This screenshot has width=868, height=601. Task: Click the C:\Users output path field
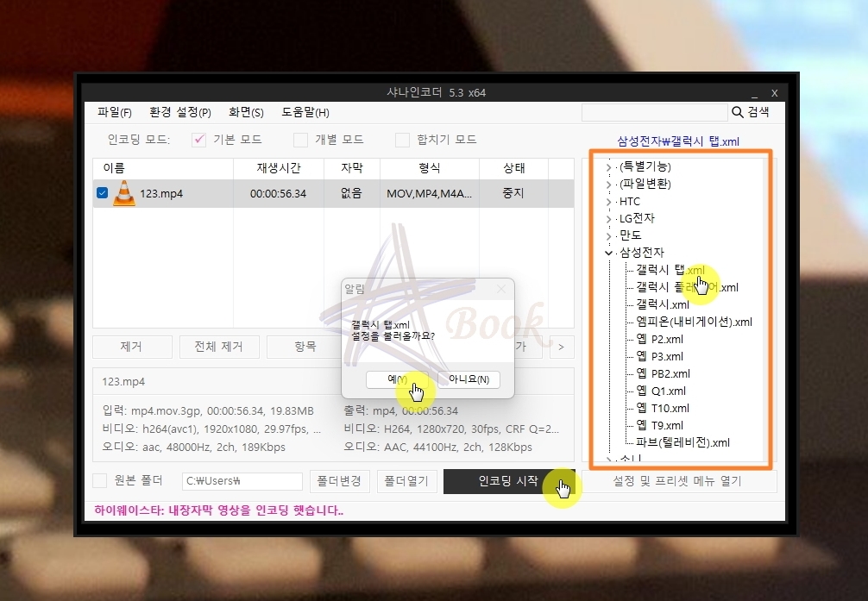pyautogui.click(x=242, y=481)
